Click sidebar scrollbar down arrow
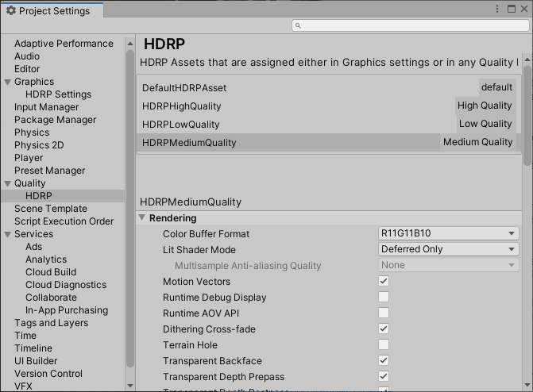This screenshot has width=533, height=392. tap(130, 386)
